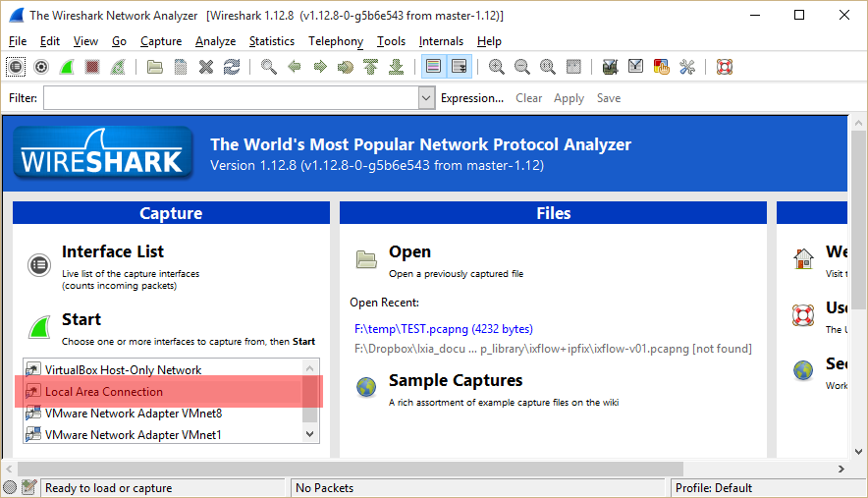This screenshot has width=868, height=498.
Task: Open a capture file via toolbar folder icon
Action: click(x=155, y=67)
